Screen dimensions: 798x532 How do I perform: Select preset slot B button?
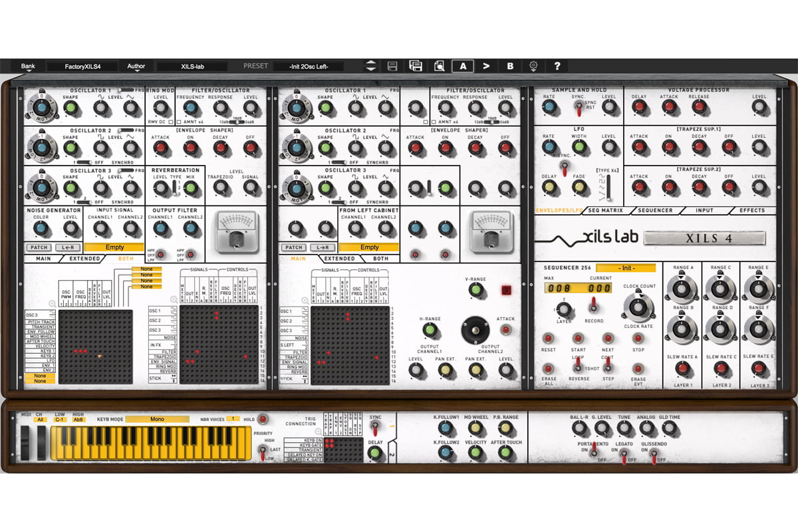tap(510, 66)
